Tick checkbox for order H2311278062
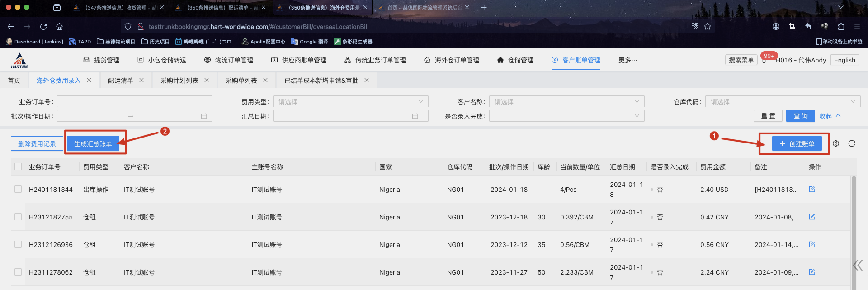 [18, 272]
